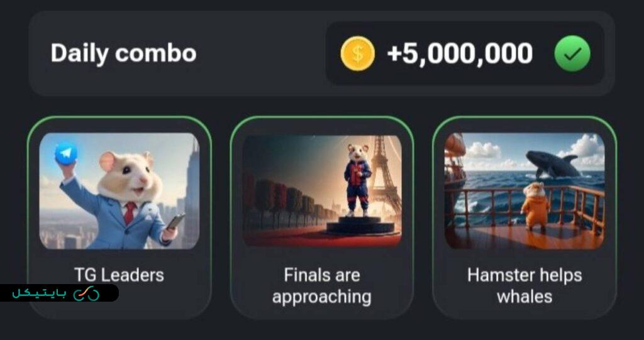Viewport: 644px width, 340px height.
Task: Click the +5,000,000 reward amount
Action: [460, 54]
